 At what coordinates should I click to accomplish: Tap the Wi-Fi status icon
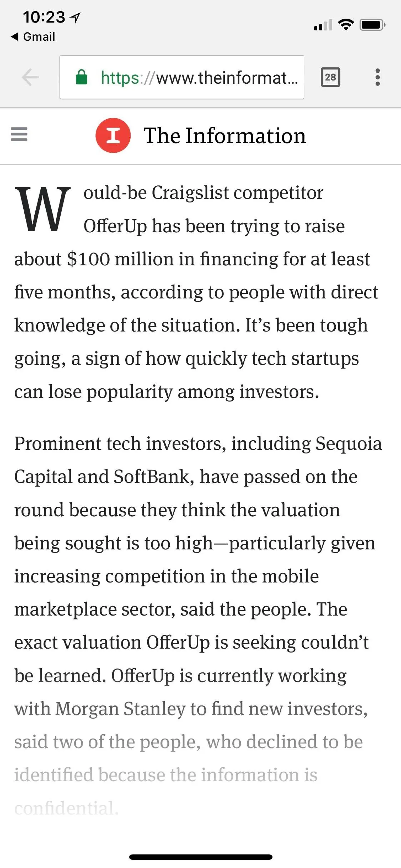click(346, 25)
